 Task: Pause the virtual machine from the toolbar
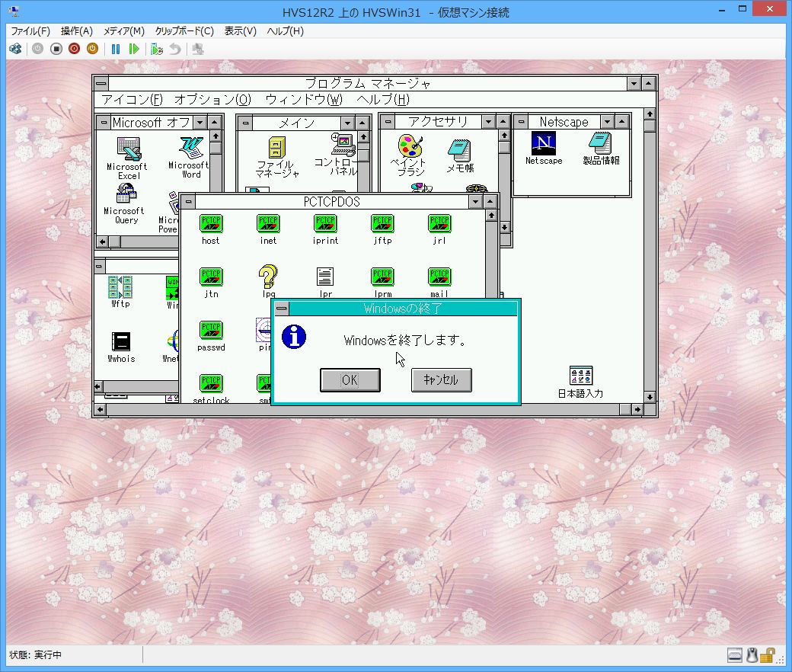click(116, 49)
